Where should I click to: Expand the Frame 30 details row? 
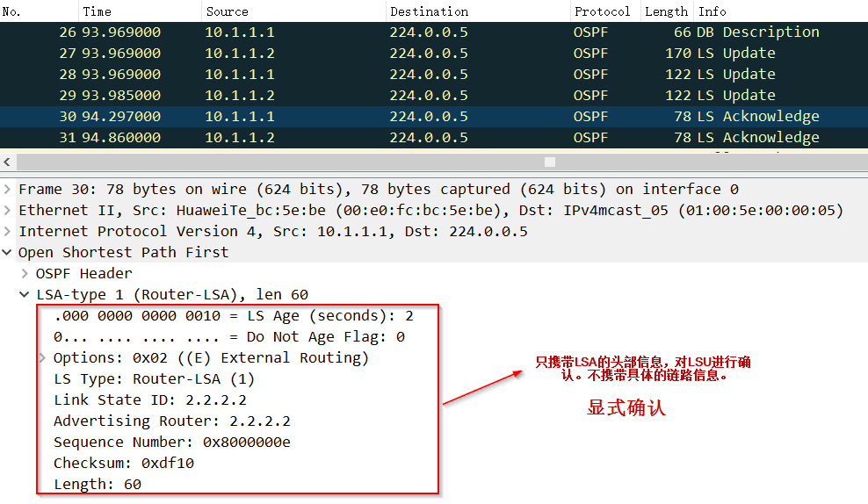click(7, 189)
